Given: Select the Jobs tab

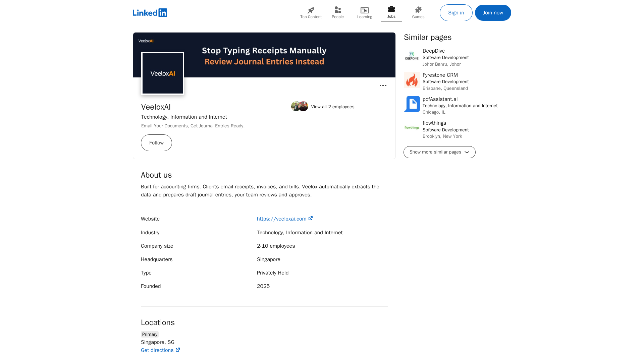Looking at the screenshot, I should pos(391,13).
